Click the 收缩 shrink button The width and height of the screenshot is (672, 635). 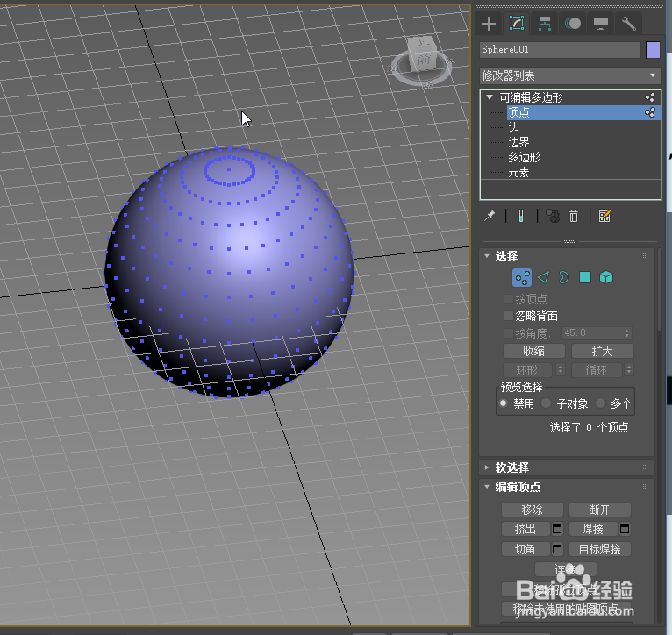[x=534, y=351]
